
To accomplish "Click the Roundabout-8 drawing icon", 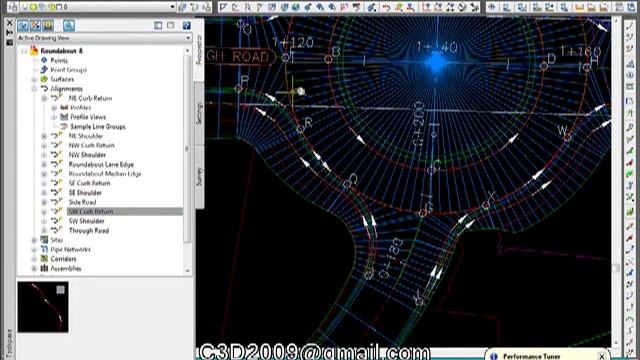I will pyautogui.click(x=34, y=51).
